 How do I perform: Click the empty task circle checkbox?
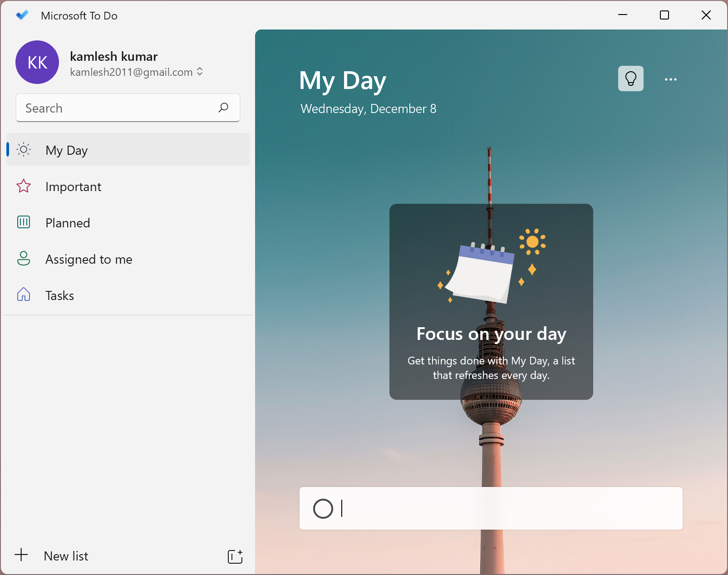[323, 509]
